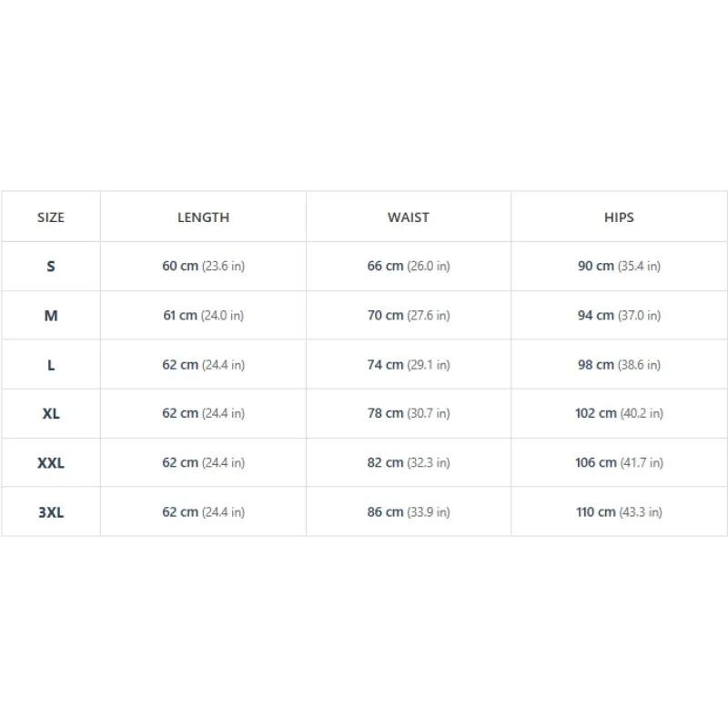Click the XXL size row label
The height and width of the screenshot is (728, 728).
51,463
